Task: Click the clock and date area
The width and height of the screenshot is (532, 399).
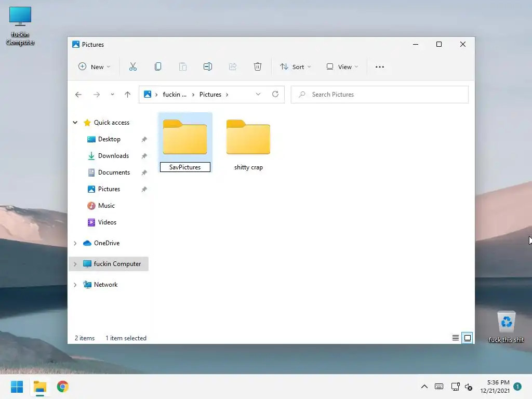Action: point(495,387)
